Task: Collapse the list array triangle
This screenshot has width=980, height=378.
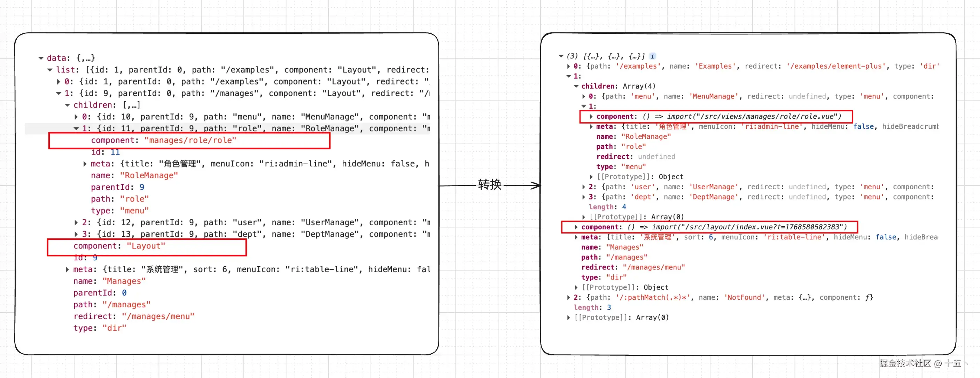Action: (50, 70)
